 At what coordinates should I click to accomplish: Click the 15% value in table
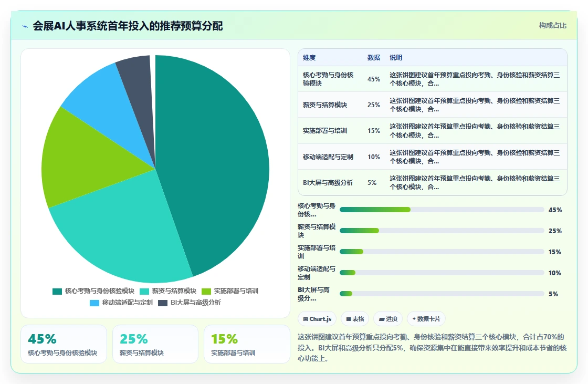tap(373, 131)
